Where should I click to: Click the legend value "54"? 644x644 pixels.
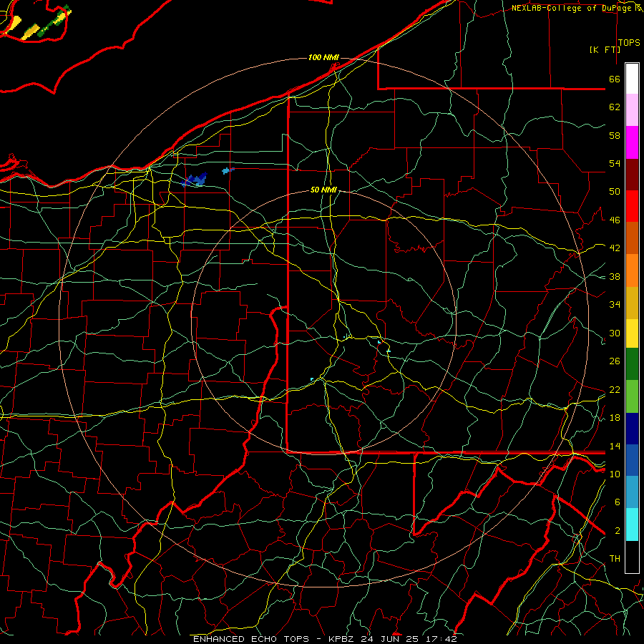tap(615, 163)
